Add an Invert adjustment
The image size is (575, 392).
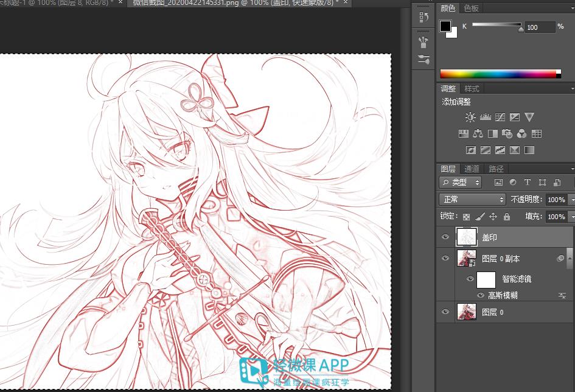pos(470,150)
